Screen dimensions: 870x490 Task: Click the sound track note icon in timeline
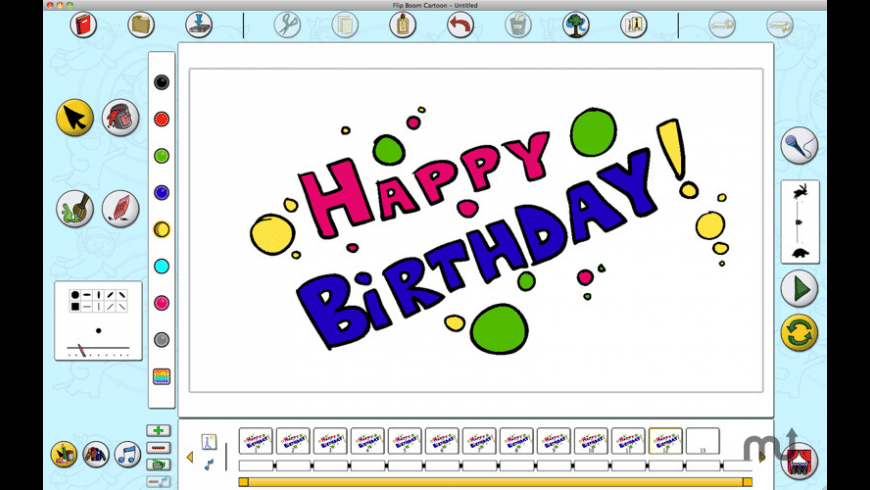(x=209, y=464)
